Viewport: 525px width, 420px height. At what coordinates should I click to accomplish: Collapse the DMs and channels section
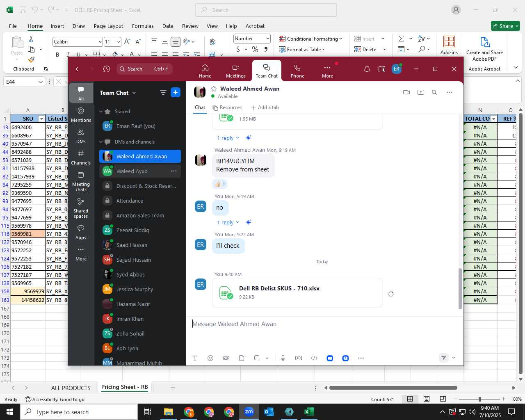[x=101, y=142]
